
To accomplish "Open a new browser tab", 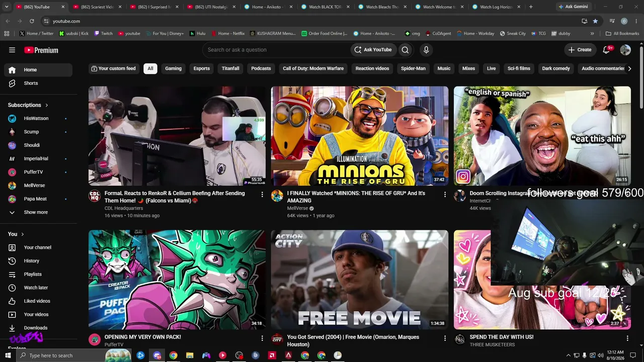I will coord(531,7).
